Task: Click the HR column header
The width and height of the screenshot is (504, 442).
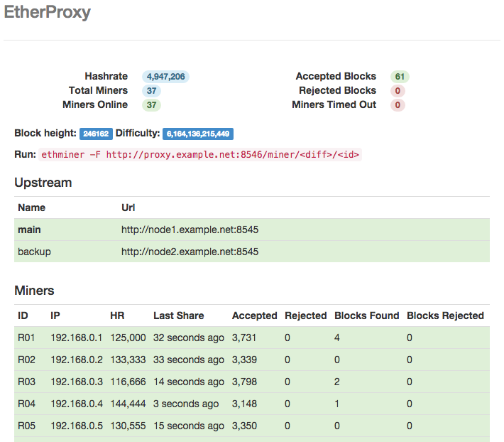Action: (117, 316)
